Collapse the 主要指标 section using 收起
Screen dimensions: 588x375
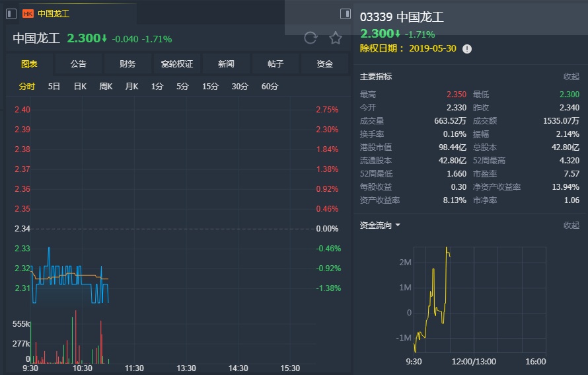571,77
